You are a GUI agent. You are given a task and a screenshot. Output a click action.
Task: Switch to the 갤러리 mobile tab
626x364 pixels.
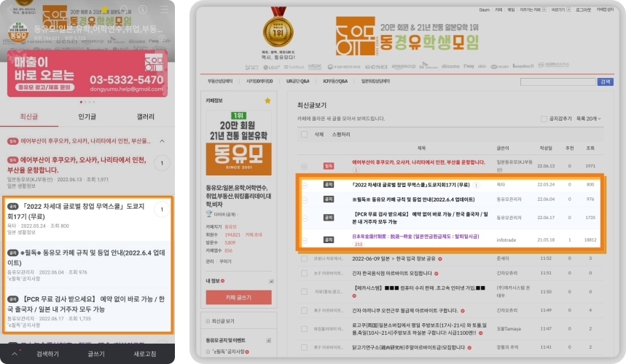click(145, 116)
